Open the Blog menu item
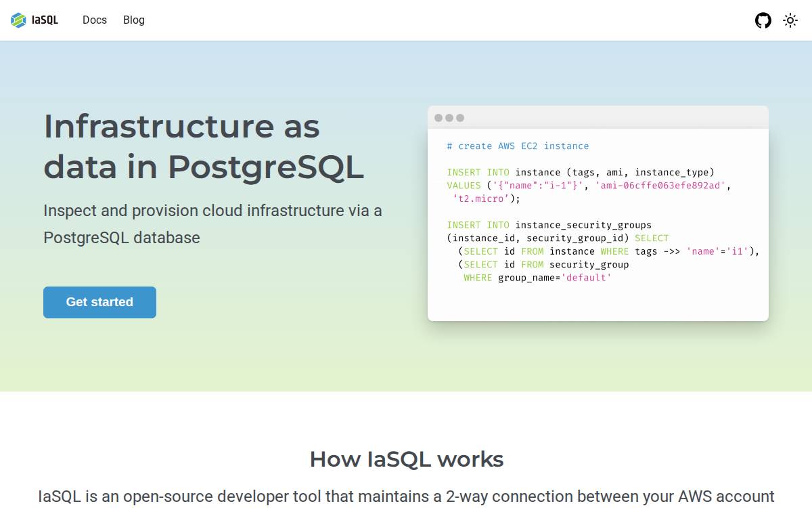812x508 pixels. (x=134, y=20)
